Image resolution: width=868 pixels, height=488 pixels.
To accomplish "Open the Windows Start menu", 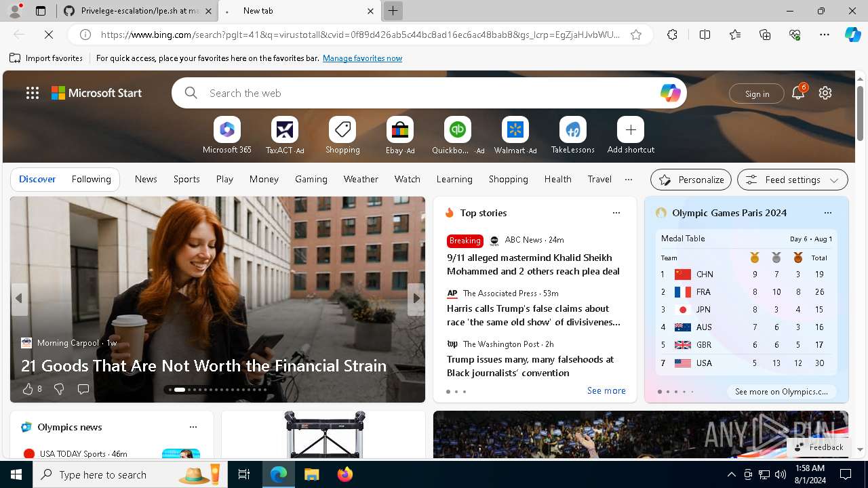I will click(x=16, y=474).
